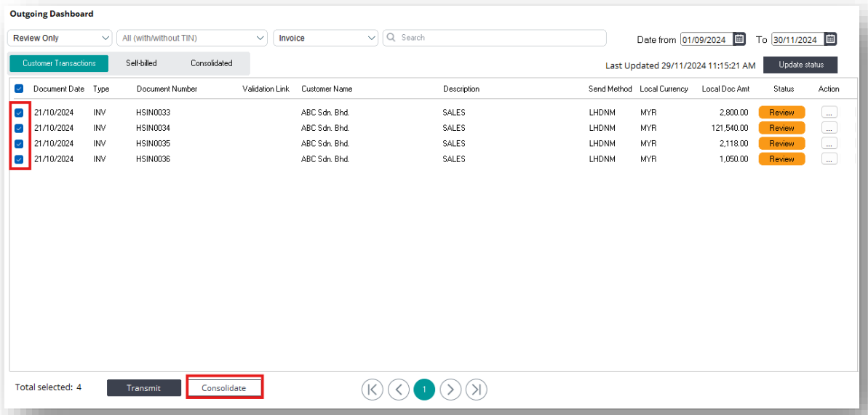The height and width of the screenshot is (415, 868).
Task: Open the To date calendar picker
Action: point(830,39)
